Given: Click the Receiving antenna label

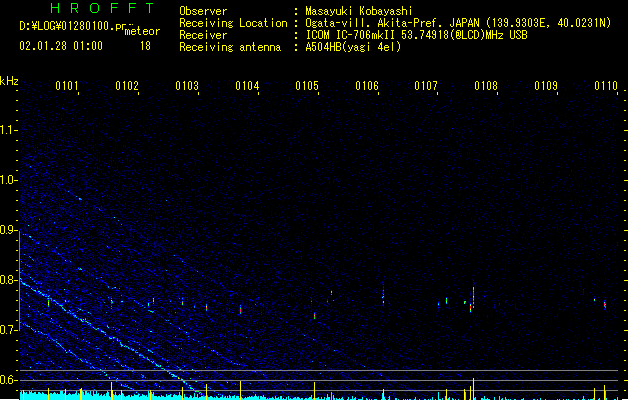Looking at the screenshot, I should [230, 47].
